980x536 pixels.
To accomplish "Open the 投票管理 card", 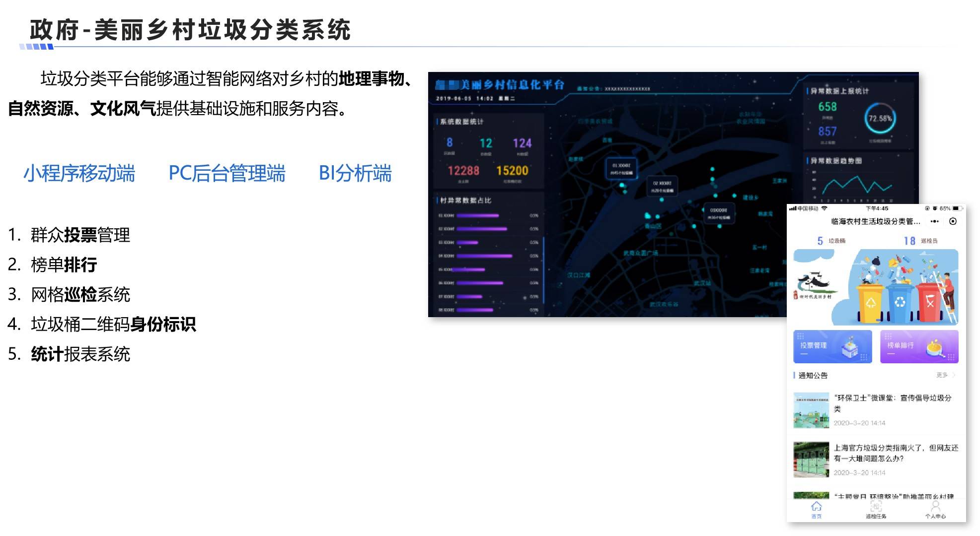I will [832, 346].
